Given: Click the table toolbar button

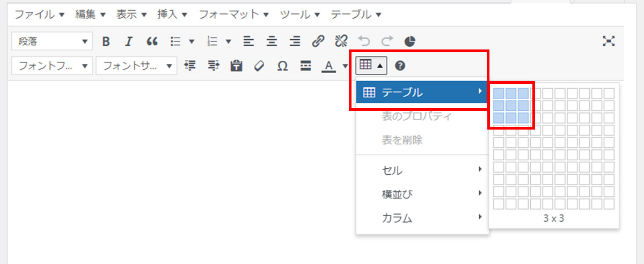Looking at the screenshot, I should coord(371,66).
